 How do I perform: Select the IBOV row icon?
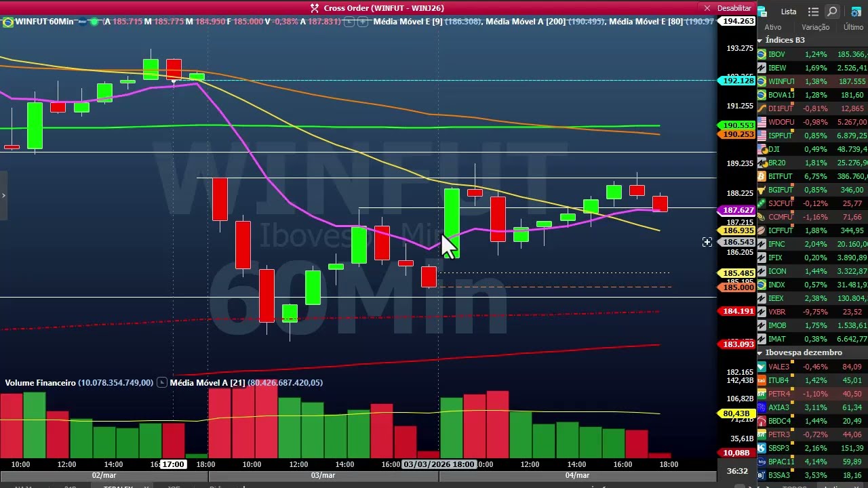click(x=762, y=54)
